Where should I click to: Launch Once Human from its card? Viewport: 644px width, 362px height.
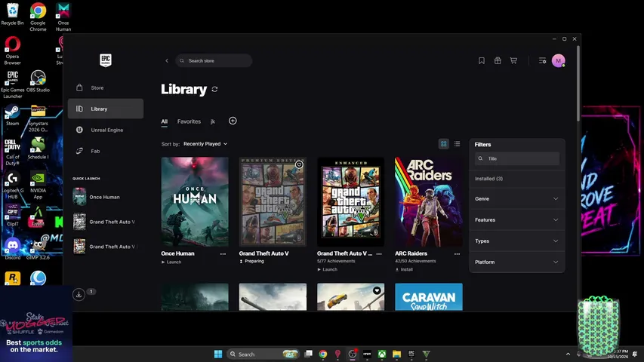point(171,262)
